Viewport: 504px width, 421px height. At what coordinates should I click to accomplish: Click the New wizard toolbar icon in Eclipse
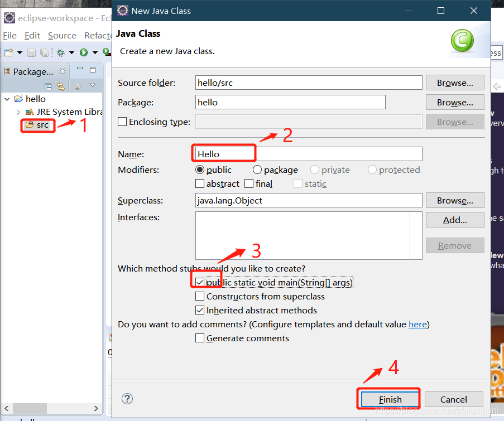9,52
